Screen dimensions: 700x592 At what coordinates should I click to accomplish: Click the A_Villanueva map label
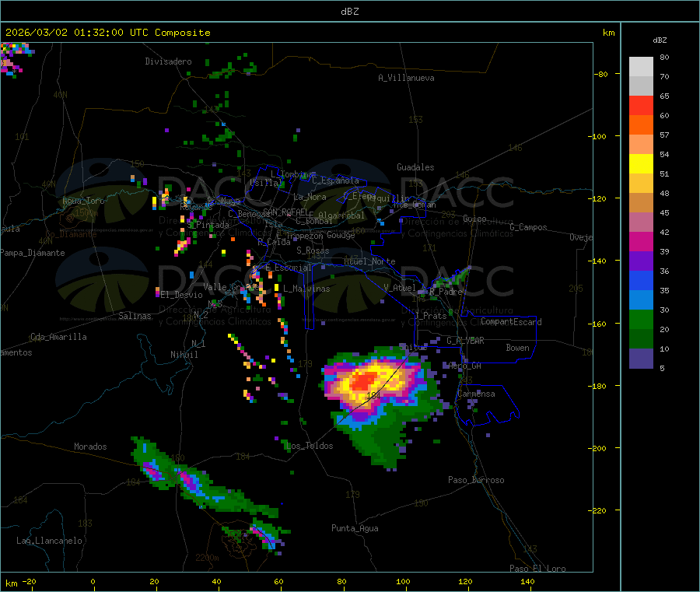point(406,78)
